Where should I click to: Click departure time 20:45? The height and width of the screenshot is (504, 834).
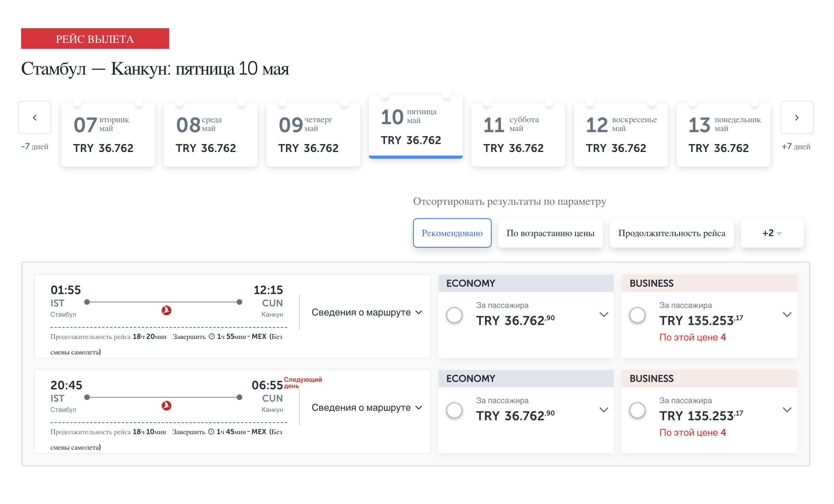66,385
